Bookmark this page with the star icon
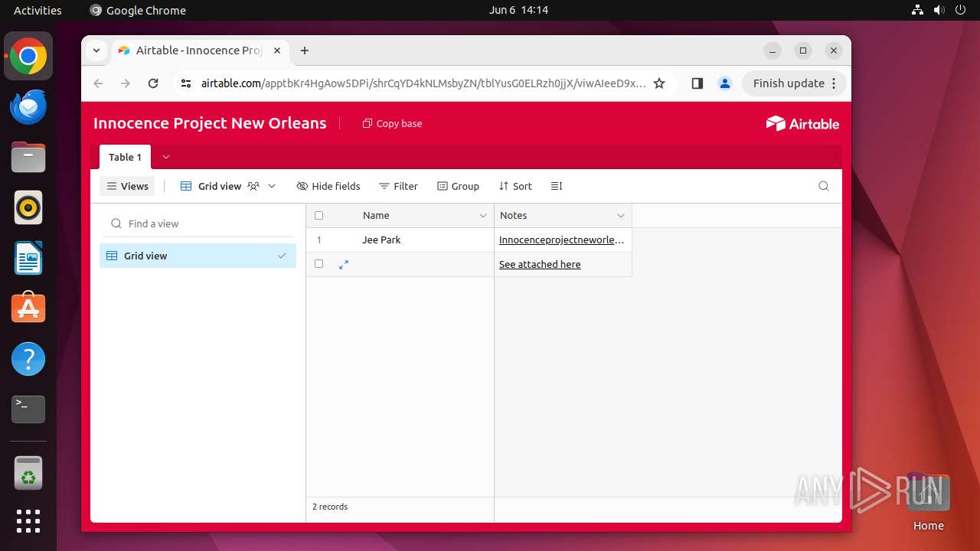Image resolution: width=980 pixels, height=551 pixels. tap(659, 83)
